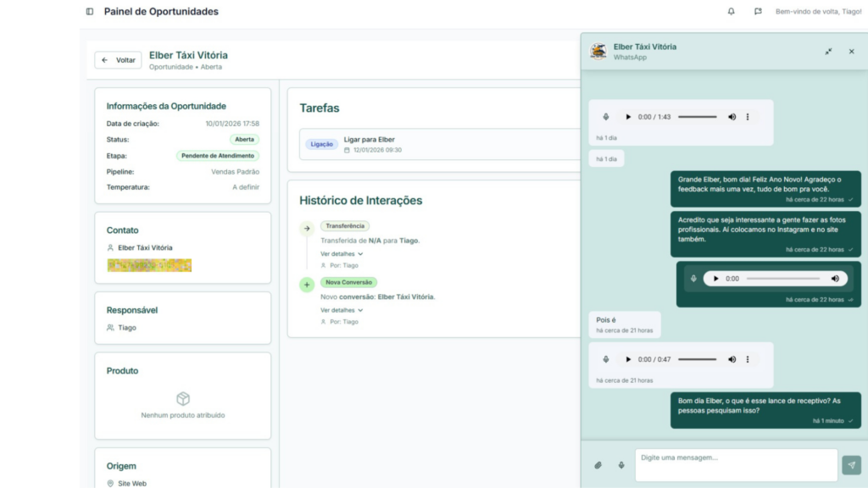
Task: Expand 'Ver detalhes' under Transferência
Action: tap(342, 253)
